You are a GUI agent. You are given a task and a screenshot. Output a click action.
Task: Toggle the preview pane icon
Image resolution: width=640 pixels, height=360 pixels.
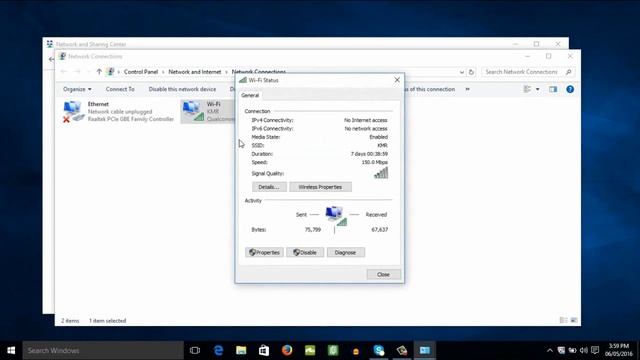[x=553, y=89]
